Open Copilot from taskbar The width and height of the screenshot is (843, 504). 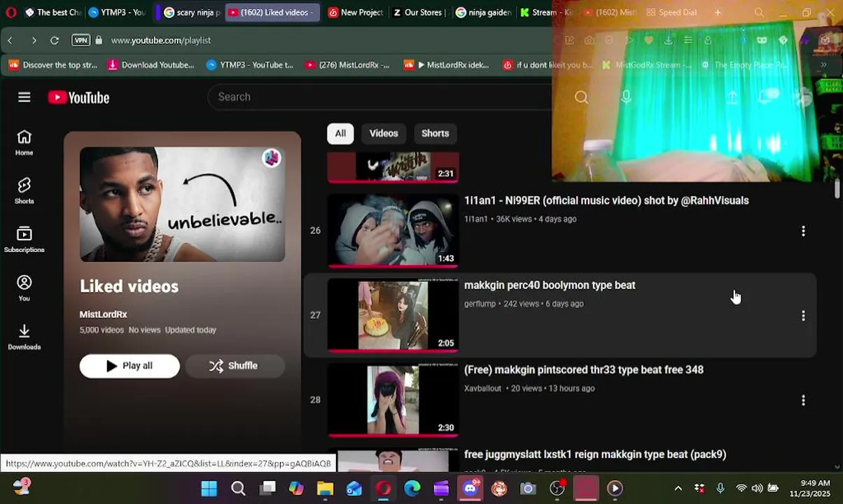click(296, 488)
